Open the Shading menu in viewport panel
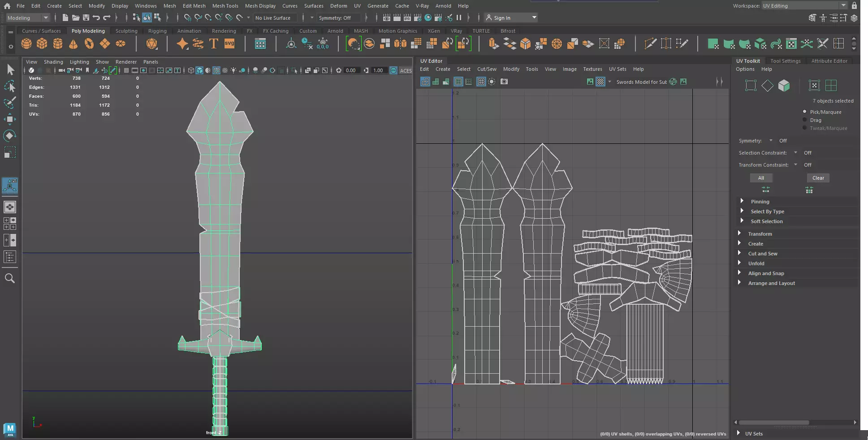 tap(53, 62)
